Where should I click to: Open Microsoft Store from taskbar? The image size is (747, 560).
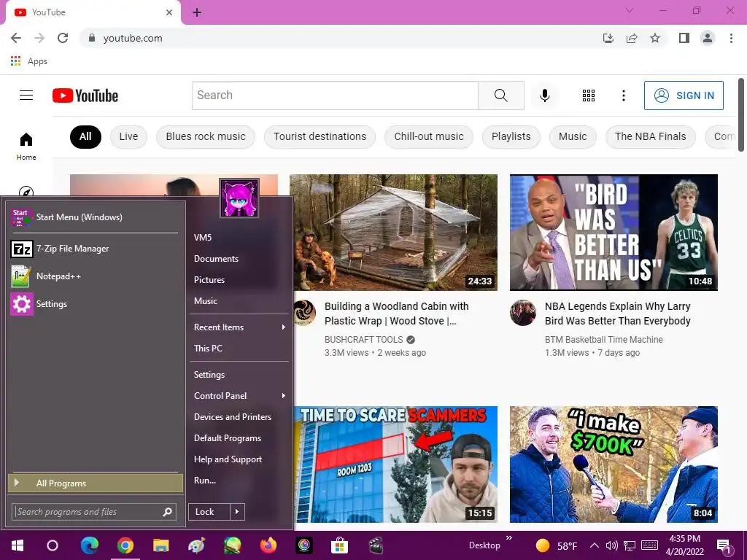coord(339,545)
